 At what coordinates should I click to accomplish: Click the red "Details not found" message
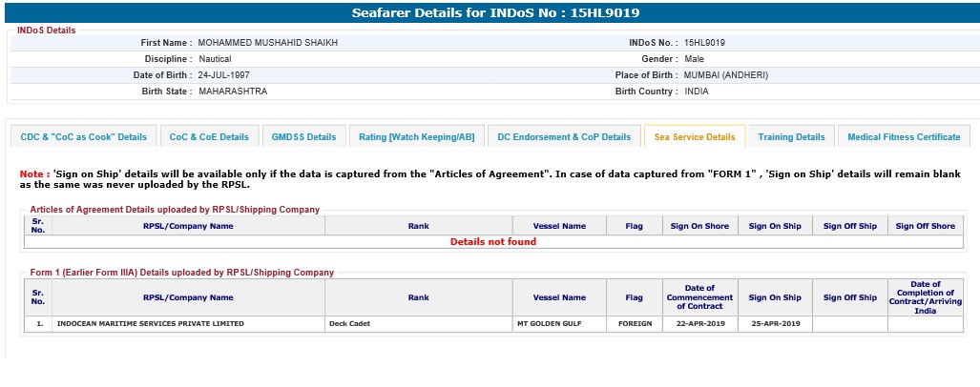pyautogui.click(x=493, y=242)
